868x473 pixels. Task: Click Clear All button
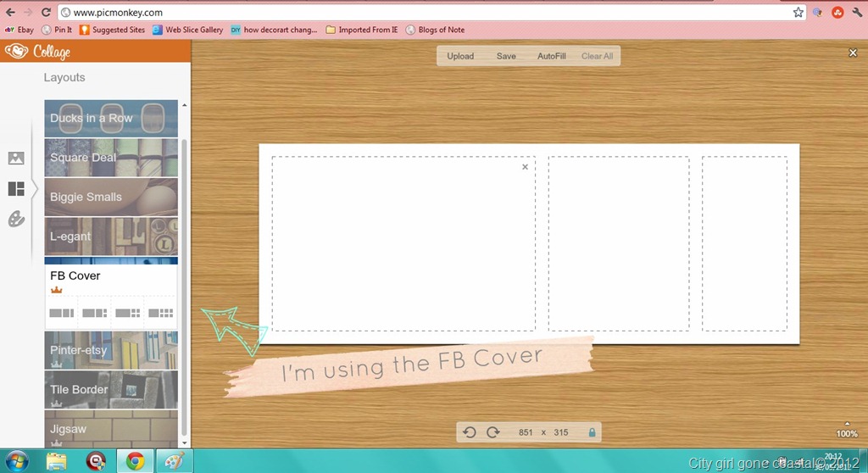pos(597,56)
